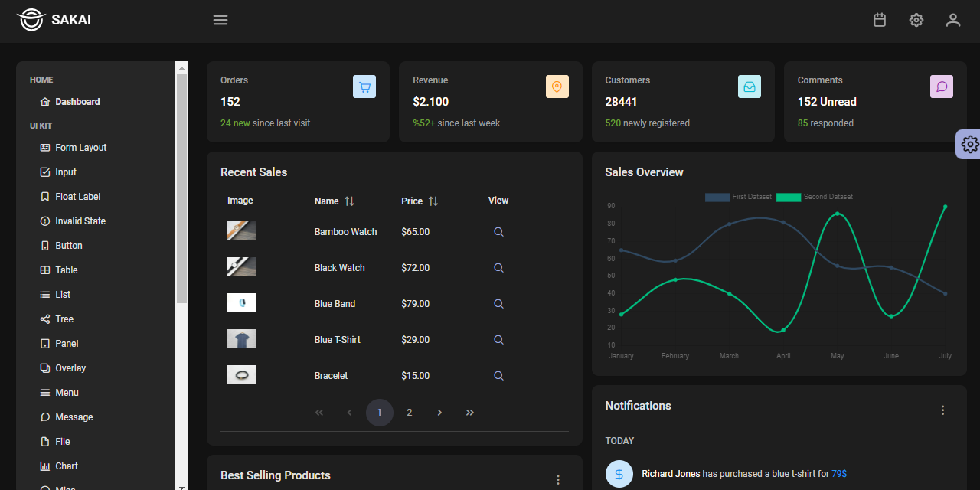Go to page 2 of Recent Sales
980x490 pixels.
tap(409, 412)
